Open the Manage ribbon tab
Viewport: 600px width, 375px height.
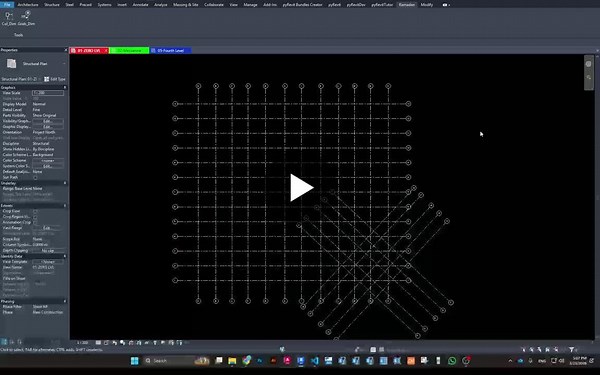pos(250,5)
